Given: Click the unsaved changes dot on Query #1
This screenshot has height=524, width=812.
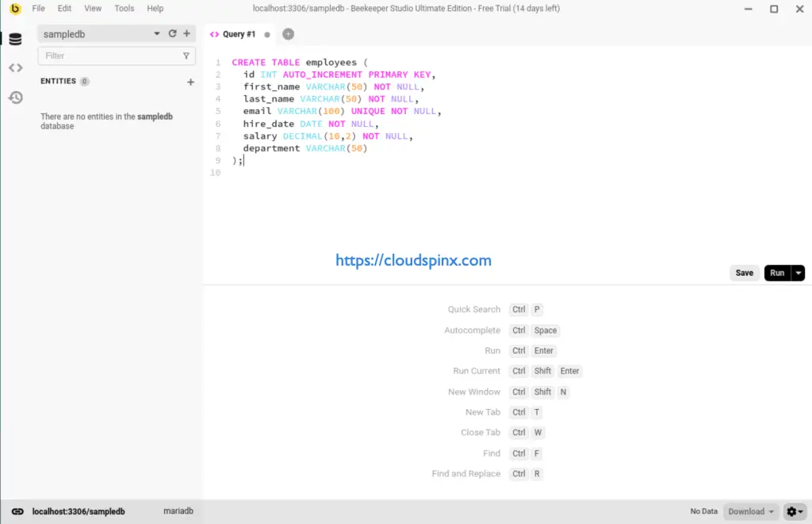Looking at the screenshot, I should 266,34.
